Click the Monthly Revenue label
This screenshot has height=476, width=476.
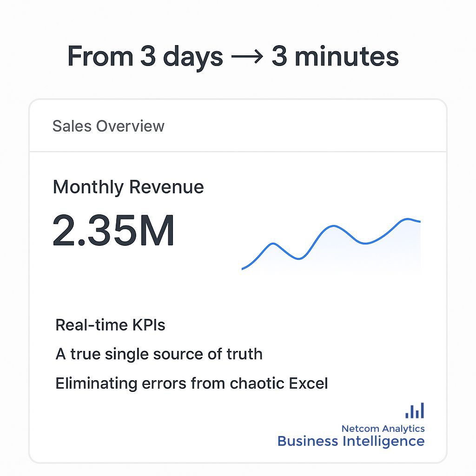point(128,187)
